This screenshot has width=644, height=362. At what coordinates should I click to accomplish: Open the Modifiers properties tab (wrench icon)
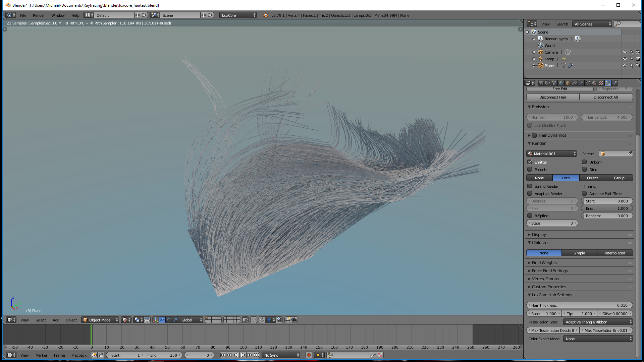(581, 83)
